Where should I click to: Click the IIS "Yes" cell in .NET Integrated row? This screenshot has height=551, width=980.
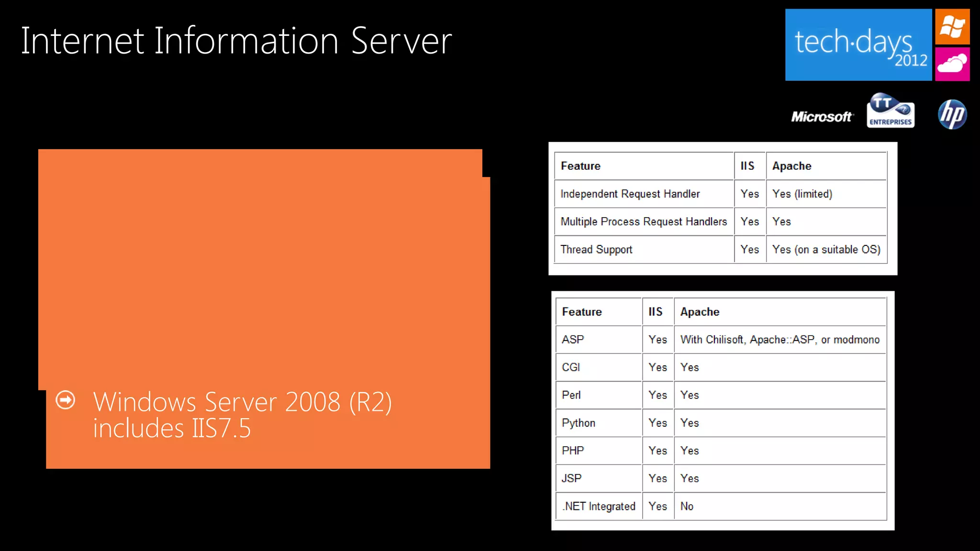(x=658, y=506)
